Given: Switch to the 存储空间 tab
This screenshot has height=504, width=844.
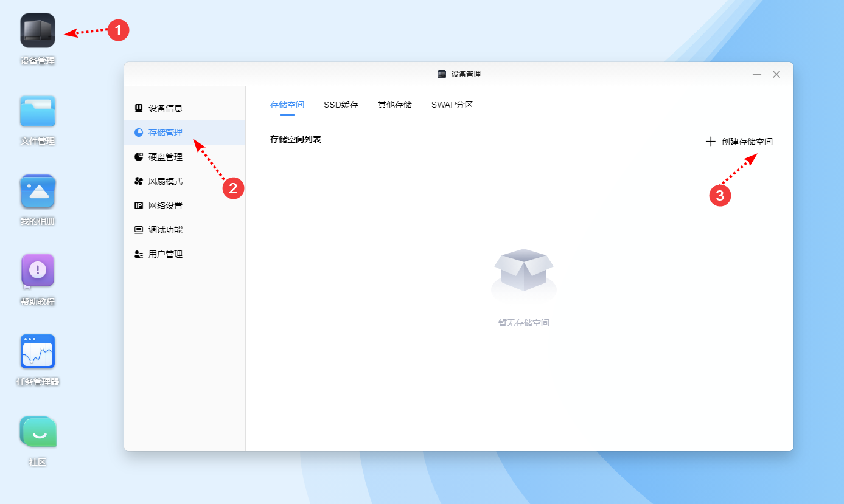Looking at the screenshot, I should coord(287,105).
